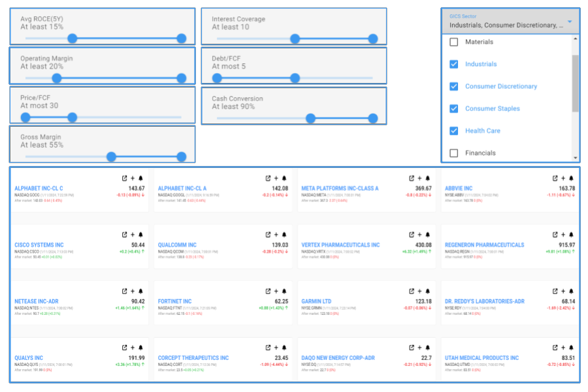Collapse the GICS Sector dropdown arrow
The height and width of the screenshot is (392, 588).
(x=570, y=22)
